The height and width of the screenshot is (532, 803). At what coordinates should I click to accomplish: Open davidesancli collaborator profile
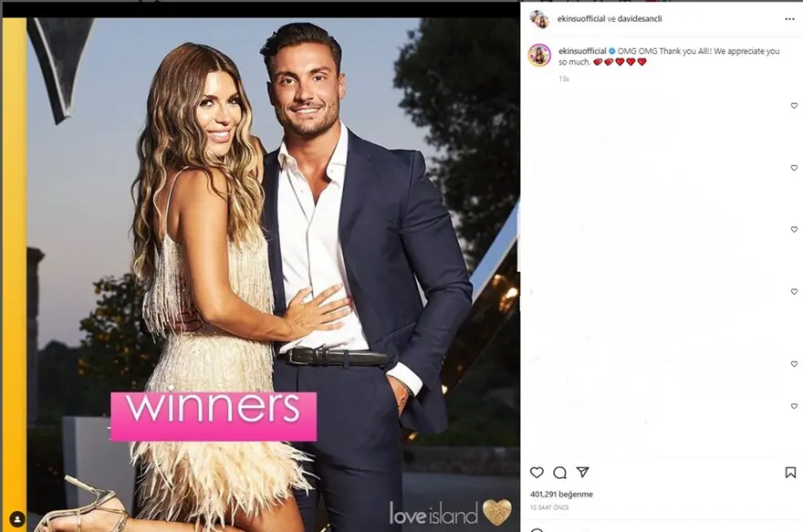[x=640, y=18]
